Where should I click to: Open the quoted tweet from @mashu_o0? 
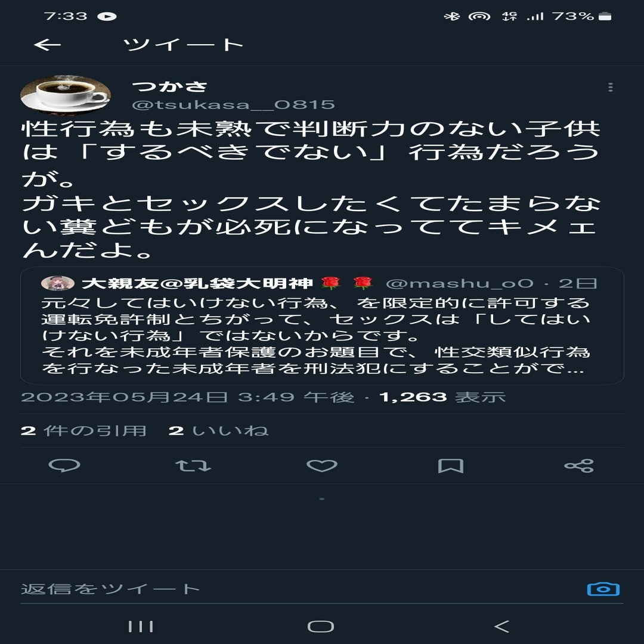tap(322, 326)
